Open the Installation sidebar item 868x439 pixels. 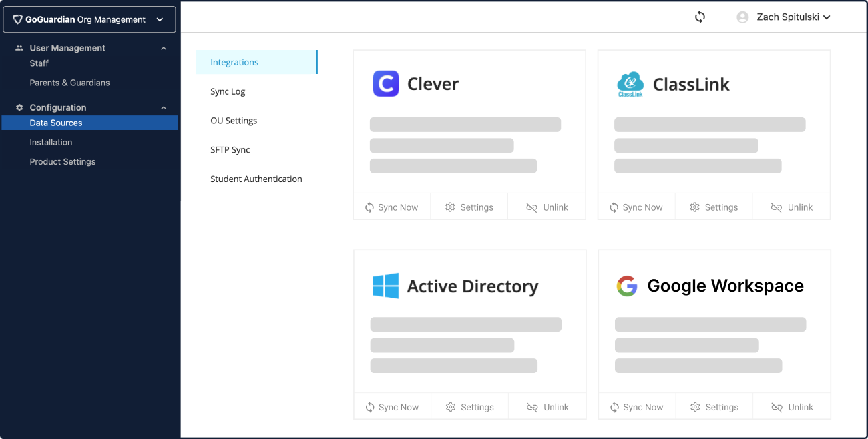tap(51, 142)
